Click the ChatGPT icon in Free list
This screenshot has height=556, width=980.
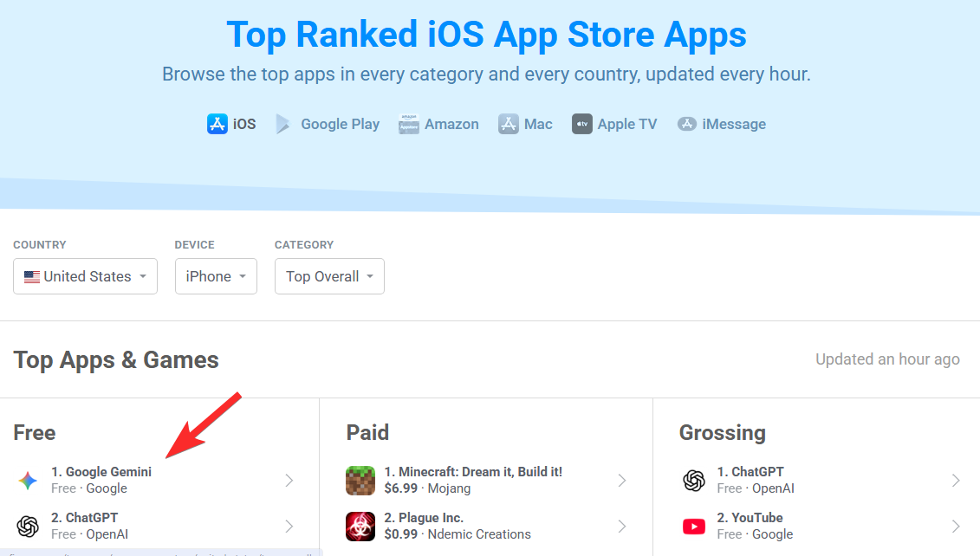pos(28,527)
